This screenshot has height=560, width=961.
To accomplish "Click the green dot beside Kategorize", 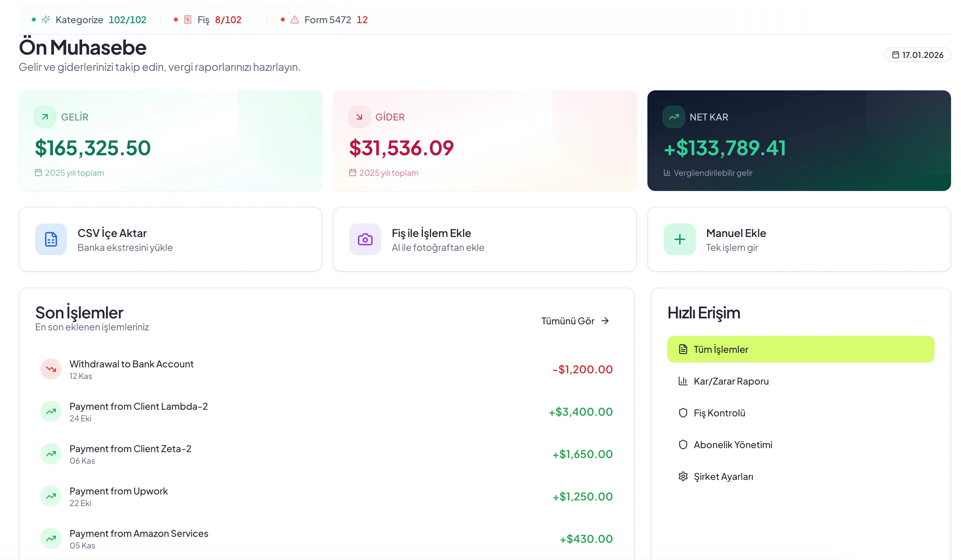I will tap(33, 20).
